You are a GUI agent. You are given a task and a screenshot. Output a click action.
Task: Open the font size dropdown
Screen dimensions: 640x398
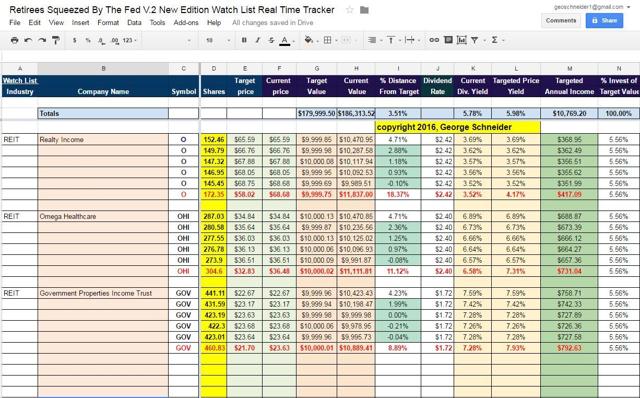click(218, 40)
